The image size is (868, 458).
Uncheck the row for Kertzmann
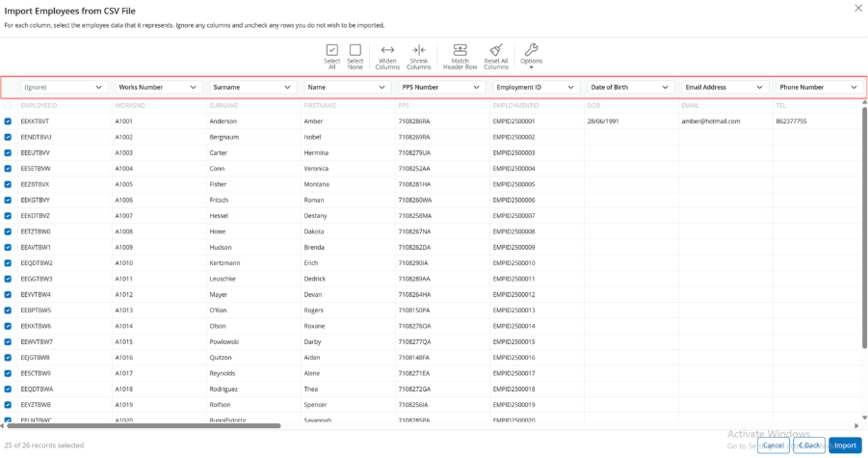[8, 263]
